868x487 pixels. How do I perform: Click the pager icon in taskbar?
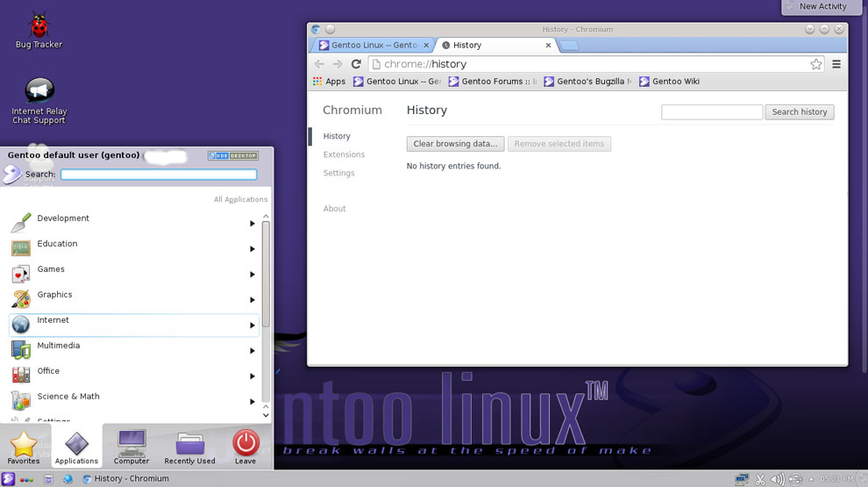[49, 479]
